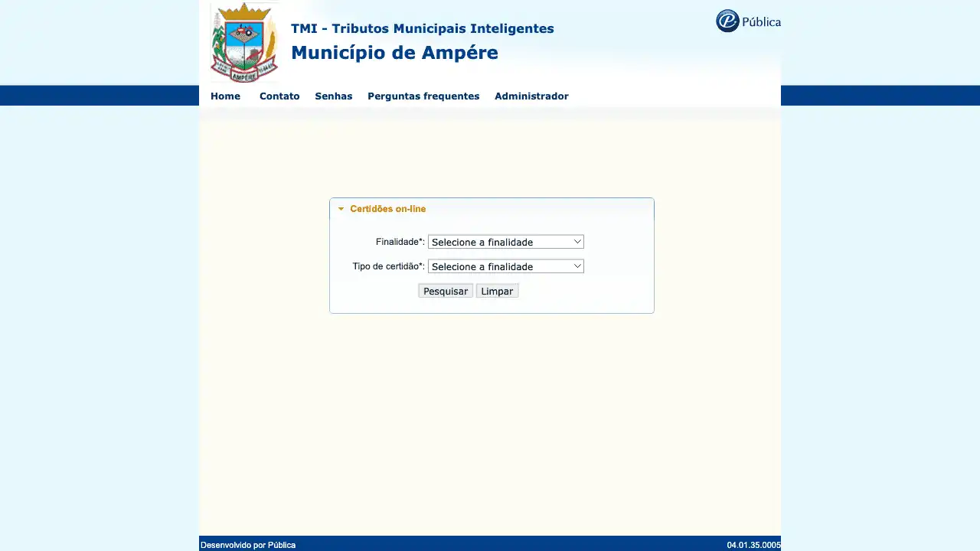Image resolution: width=980 pixels, height=551 pixels.
Task: Select Senhas in the navigation bar
Action: pos(333,96)
